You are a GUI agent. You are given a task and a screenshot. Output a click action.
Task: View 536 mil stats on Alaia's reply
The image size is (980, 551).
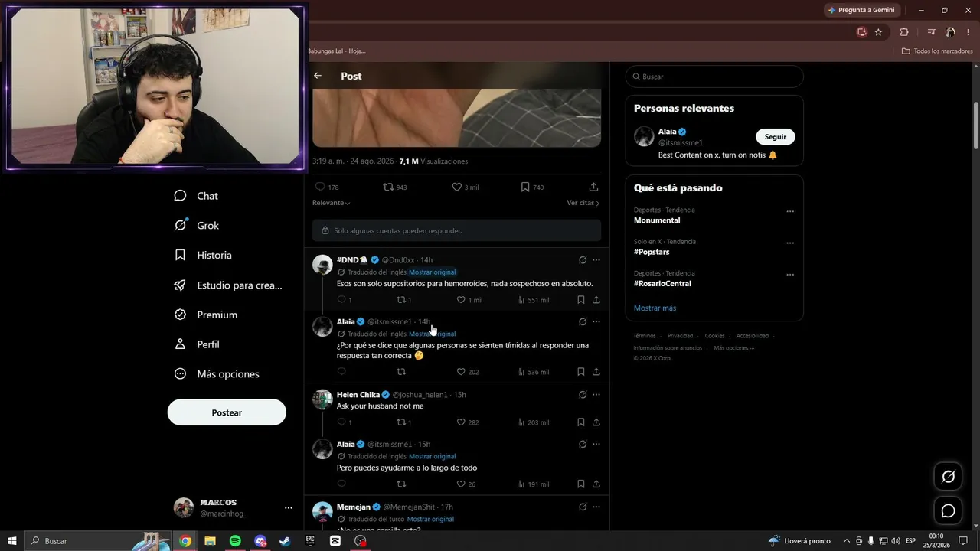point(533,372)
